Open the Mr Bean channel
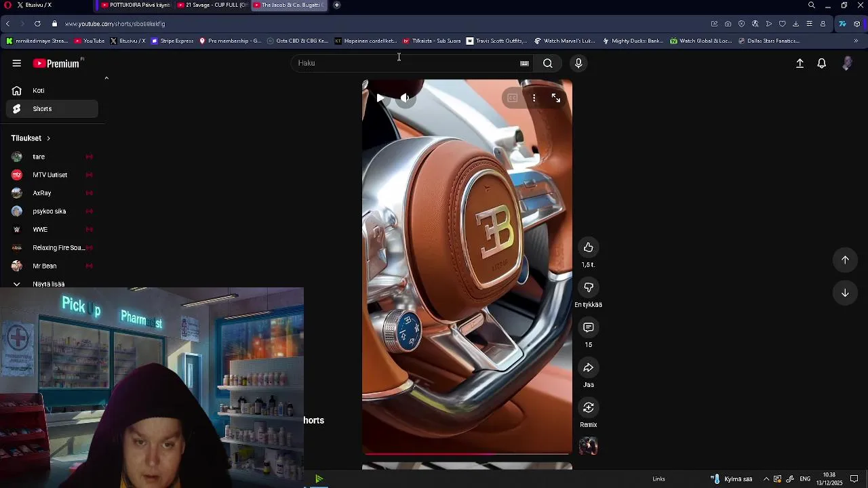 click(x=52, y=266)
